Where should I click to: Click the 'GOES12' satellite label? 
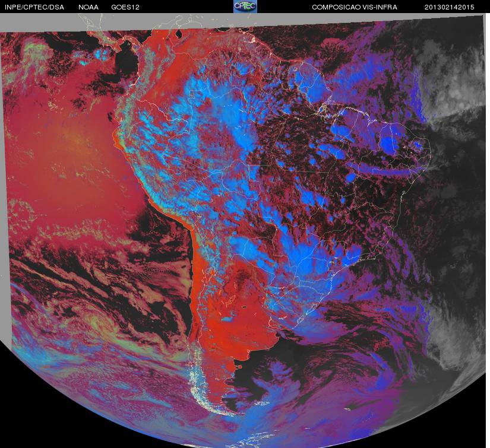coord(125,7)
